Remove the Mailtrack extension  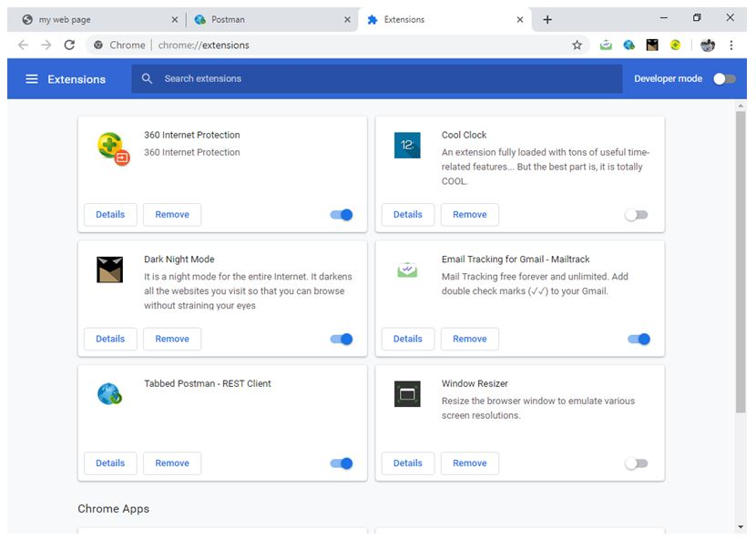[470, 339]
